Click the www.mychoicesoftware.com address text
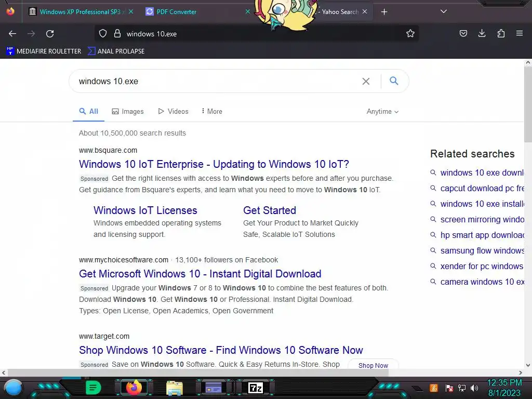532x399 pixels. (124, 260)
